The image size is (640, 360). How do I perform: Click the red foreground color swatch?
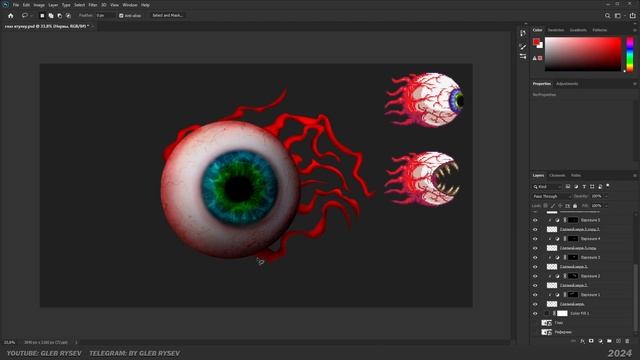click(x=536, y=42)
